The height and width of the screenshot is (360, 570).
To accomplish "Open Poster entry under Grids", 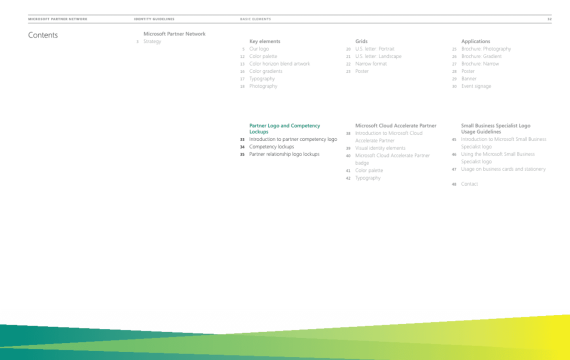I will pos(362,71).
